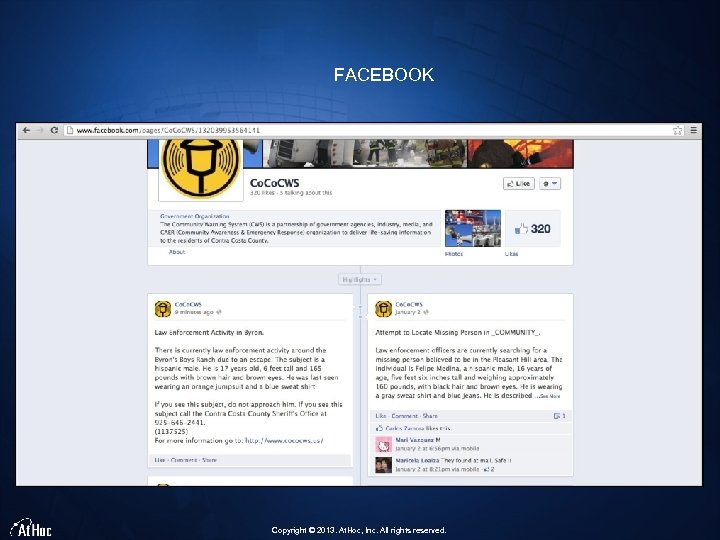Share the Law Enforcement Activity in Byron post
This screenshot has height=540, width=720.
209,460
